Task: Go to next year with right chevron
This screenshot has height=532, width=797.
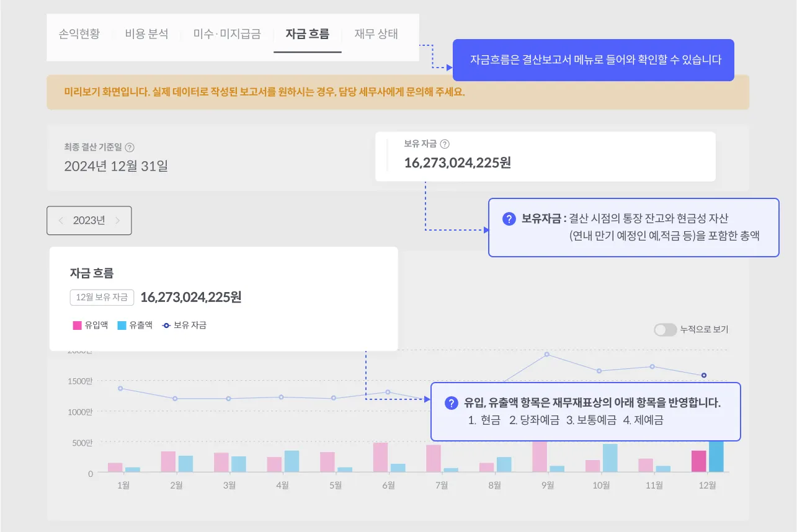Action: pos(118,221)
